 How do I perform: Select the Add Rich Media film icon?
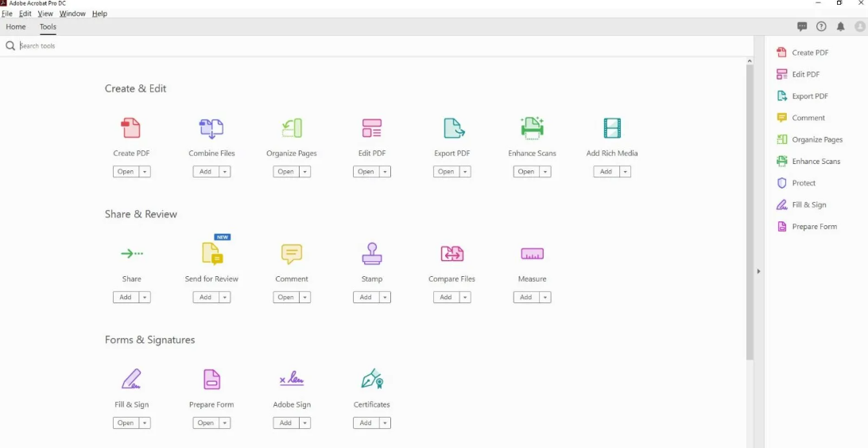click(x=612, y=128)
